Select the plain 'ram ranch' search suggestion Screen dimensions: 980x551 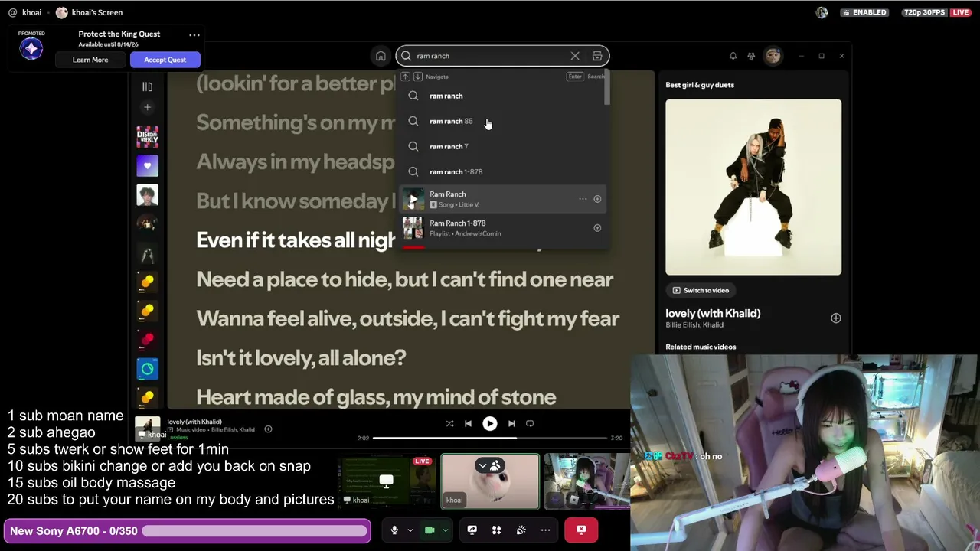[x=503, y=96]
